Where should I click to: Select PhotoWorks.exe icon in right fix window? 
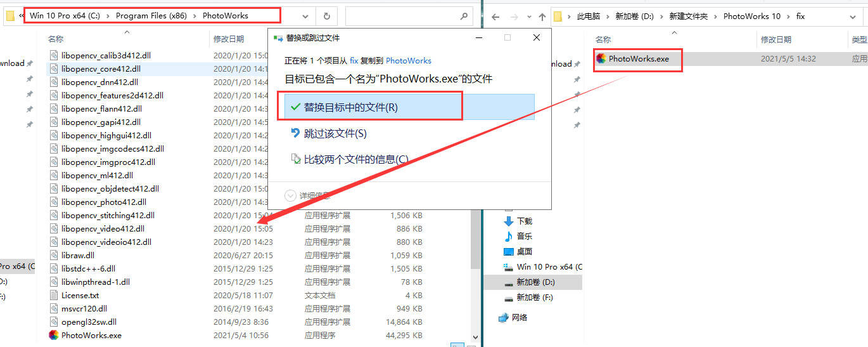[x=602, y=58]
